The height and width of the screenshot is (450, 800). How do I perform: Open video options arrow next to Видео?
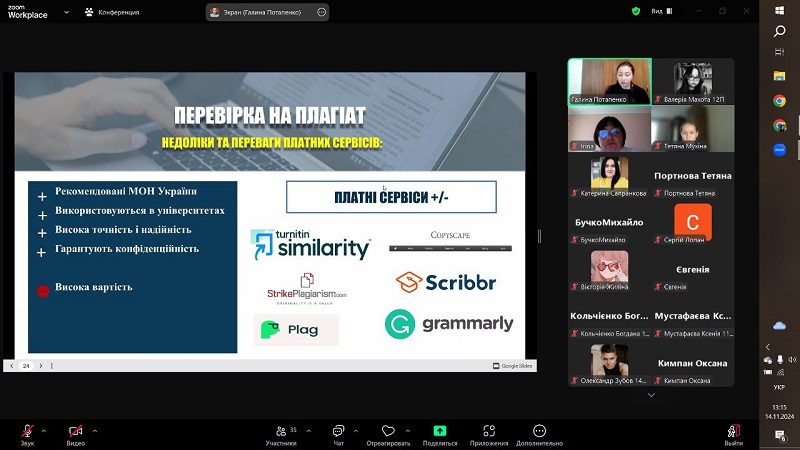click(95, 431)
